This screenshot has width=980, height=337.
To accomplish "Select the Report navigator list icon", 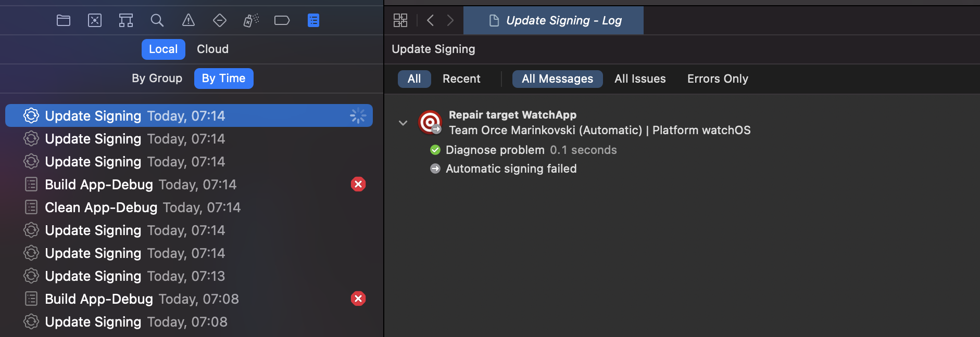I will pos(313,20).
